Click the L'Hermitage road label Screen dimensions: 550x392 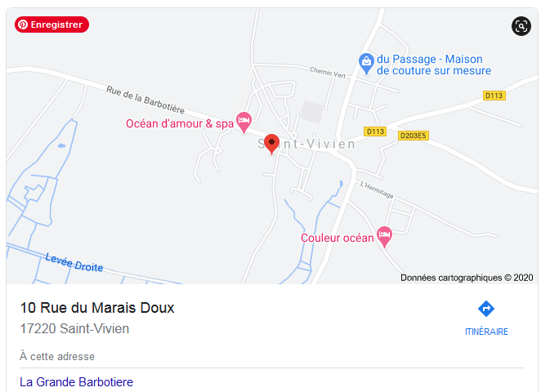tap(377, 189)
